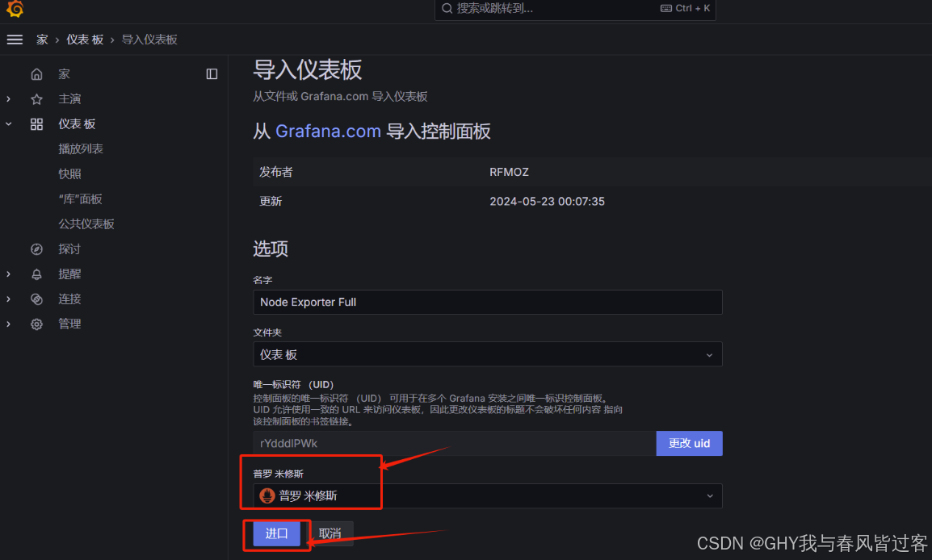
Task: Open the 普罗米修斯 data source dropdown
Action: coord(487,496)
